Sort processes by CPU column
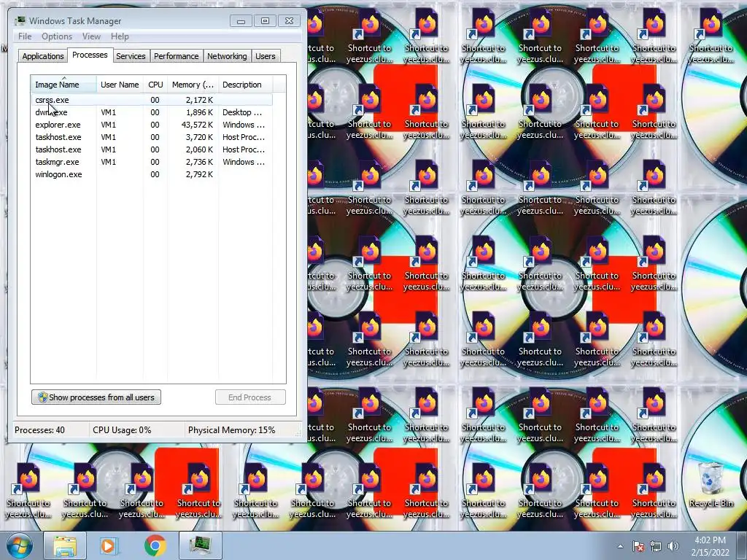Screen dimensions: 747x560 point(155,85)
